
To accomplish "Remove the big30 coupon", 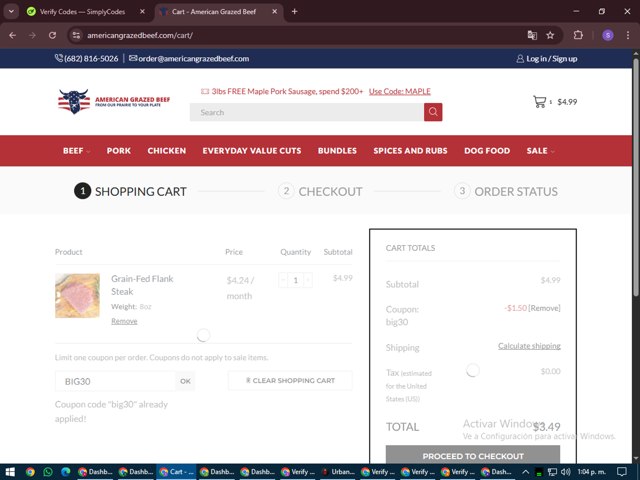I will coord(544,308).
